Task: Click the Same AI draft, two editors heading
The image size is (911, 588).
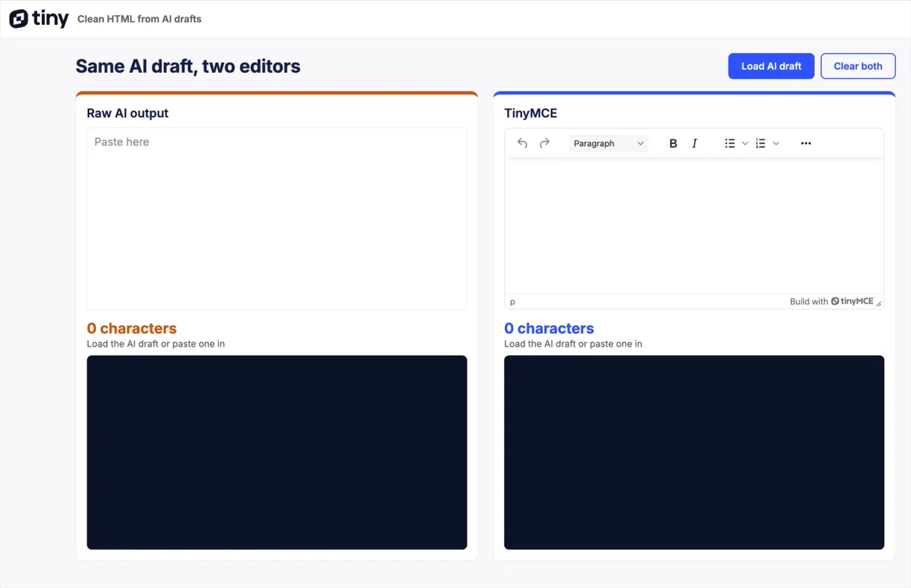Action: click(188, 66)
